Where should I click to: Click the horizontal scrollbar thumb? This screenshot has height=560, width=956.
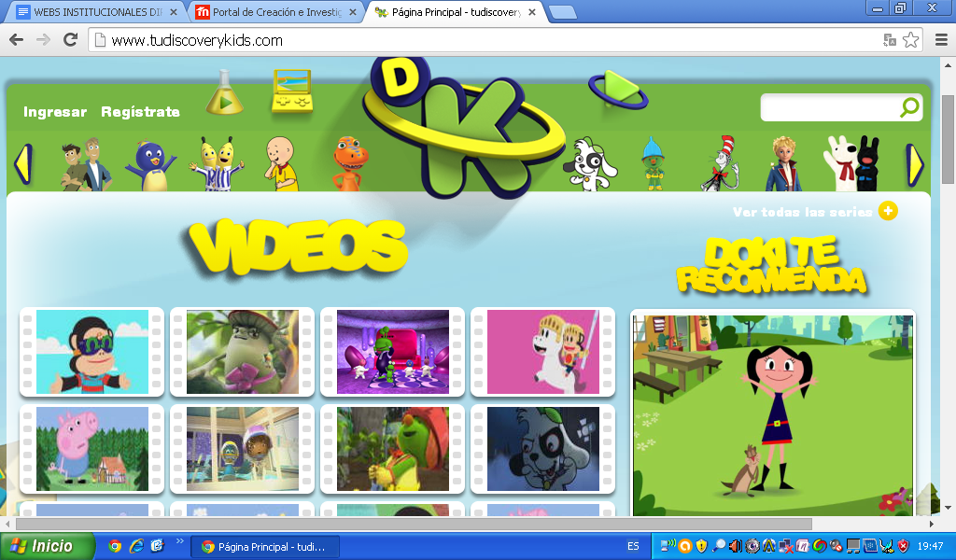(x=414, y=524)
